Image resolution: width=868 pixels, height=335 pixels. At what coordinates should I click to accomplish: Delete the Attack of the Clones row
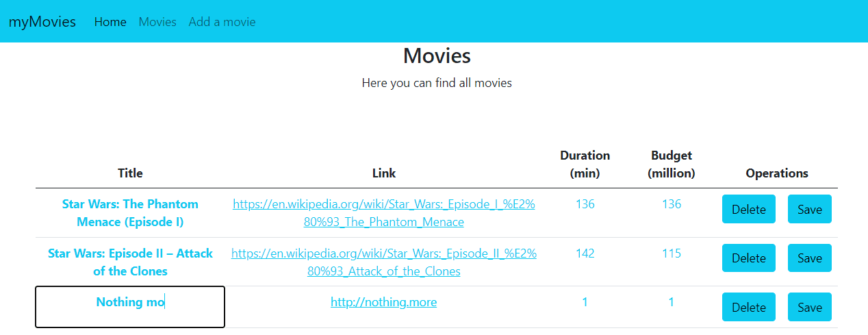748,258
